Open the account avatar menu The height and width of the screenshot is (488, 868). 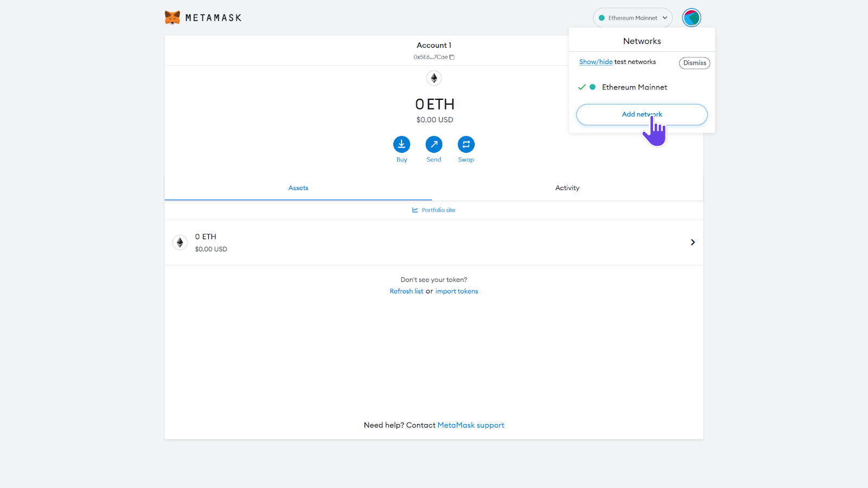click(692, 18)
